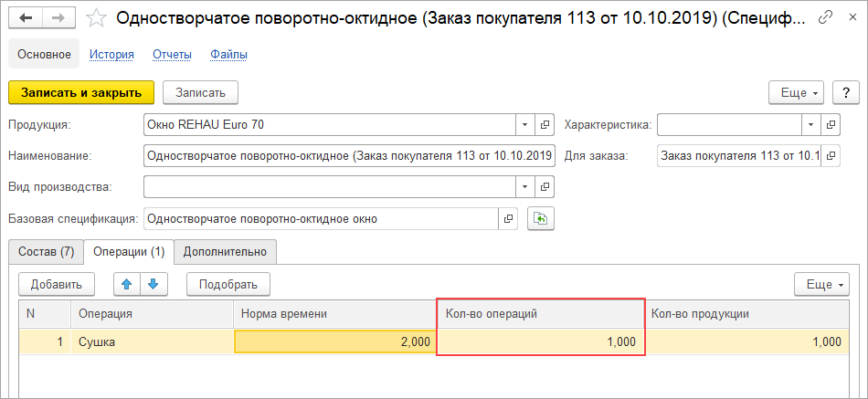868x399 pixels.
Task: Open the Еще menu above the operations table
Action: coord(822,284)
